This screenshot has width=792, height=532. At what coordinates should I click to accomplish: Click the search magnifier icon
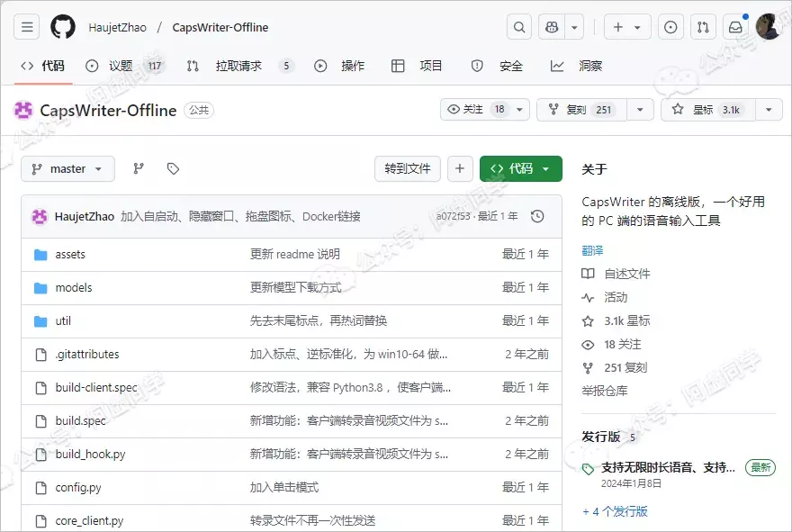coord(519,27)
